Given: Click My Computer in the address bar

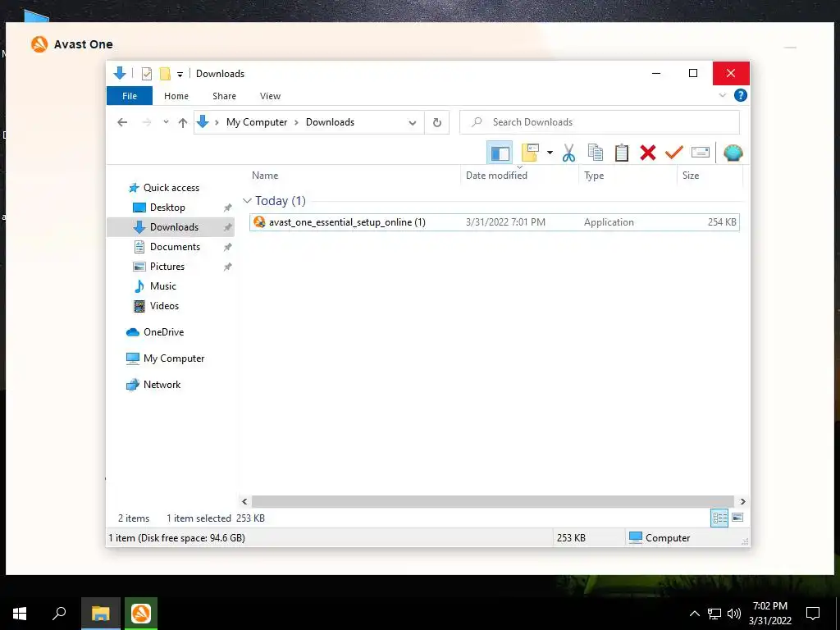Looking at the screenshot, I should tap(257, 122).
